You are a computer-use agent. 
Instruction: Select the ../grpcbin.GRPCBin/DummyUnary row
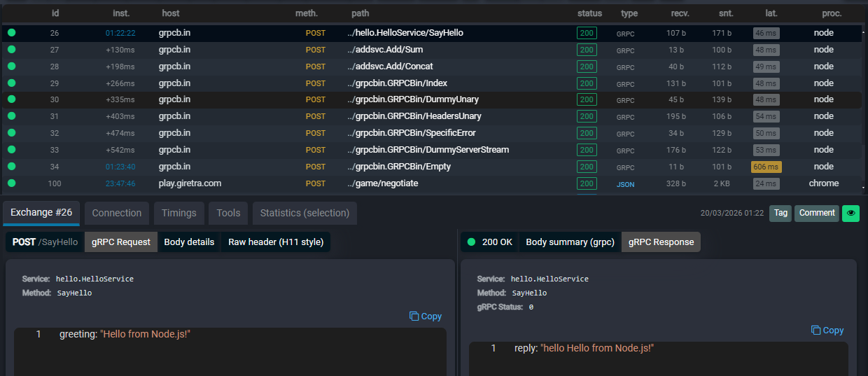(x=432, y=100)
